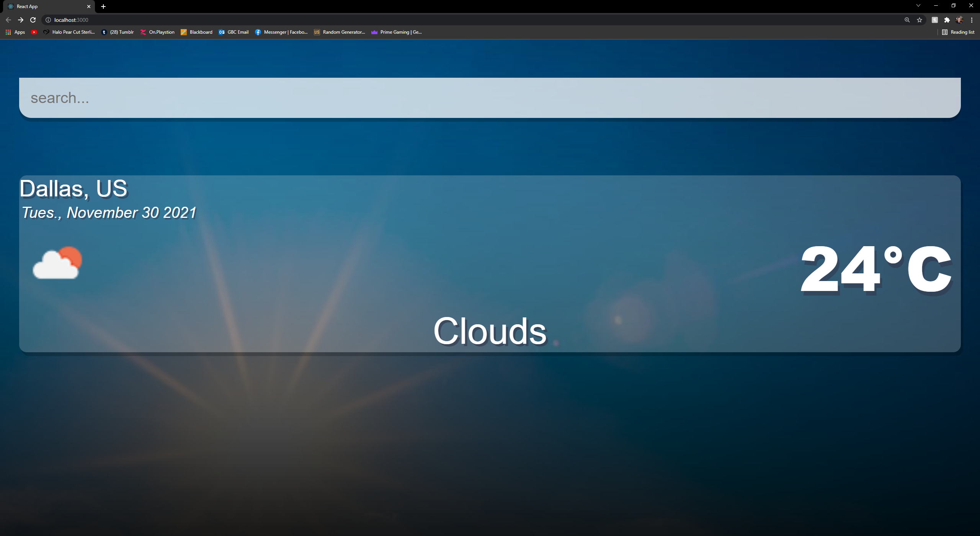Minimize the Chrome window

[x=936, y=6]
